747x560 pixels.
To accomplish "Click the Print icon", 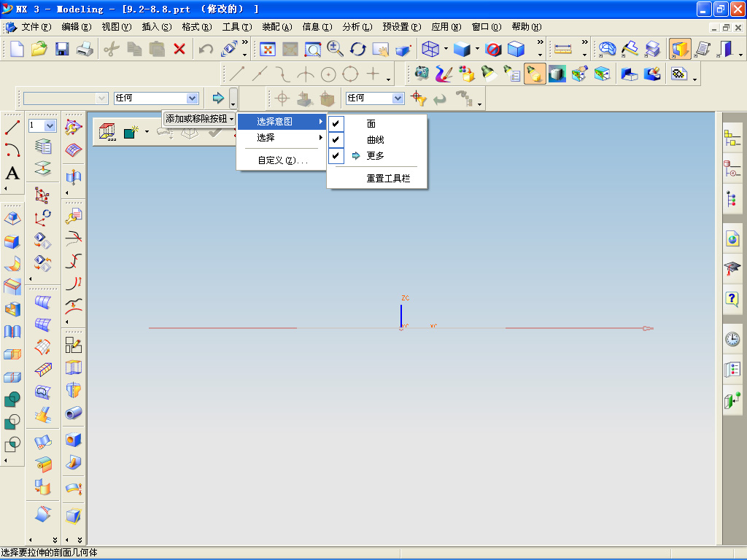I will (85, 49).
